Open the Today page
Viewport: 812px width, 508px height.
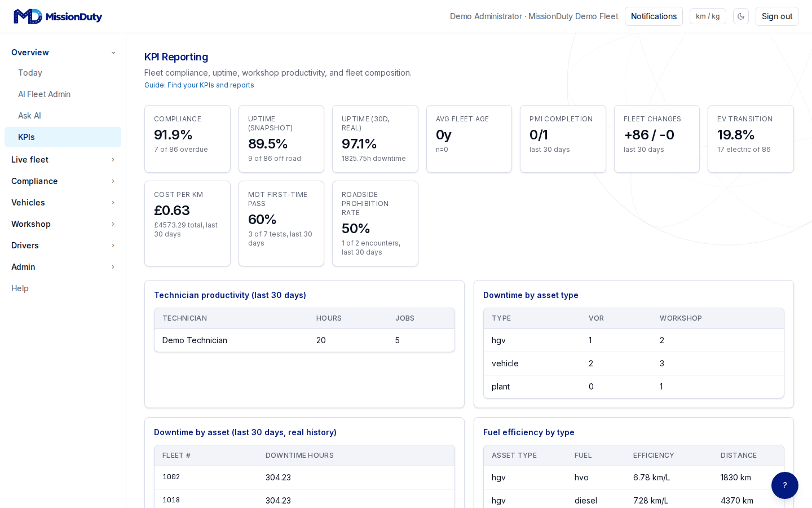63,73
